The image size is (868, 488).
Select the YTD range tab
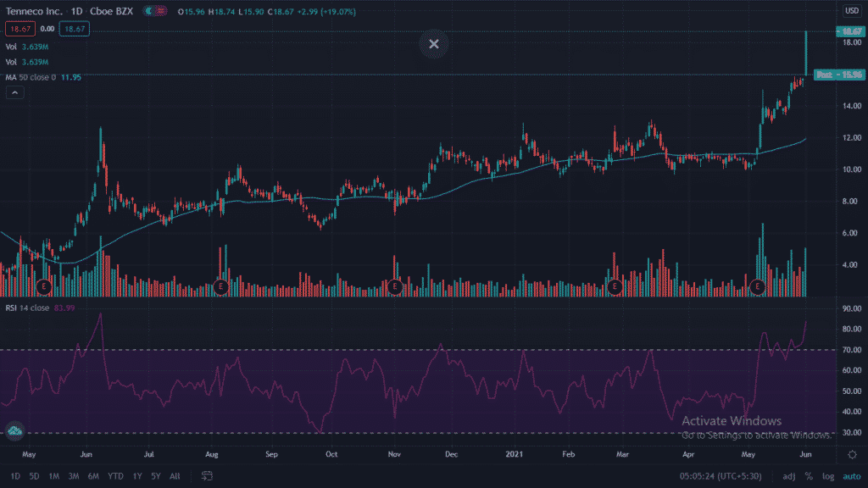tap(117, 476)
